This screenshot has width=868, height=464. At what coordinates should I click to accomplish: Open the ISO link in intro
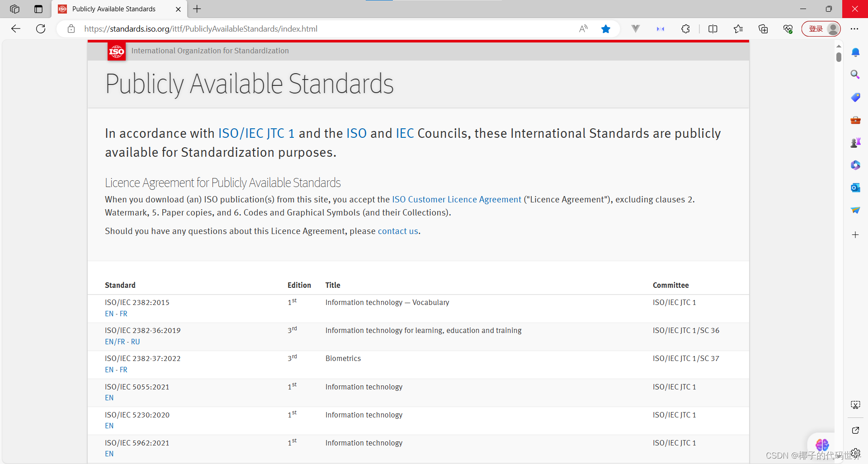(x=357, y=133)
